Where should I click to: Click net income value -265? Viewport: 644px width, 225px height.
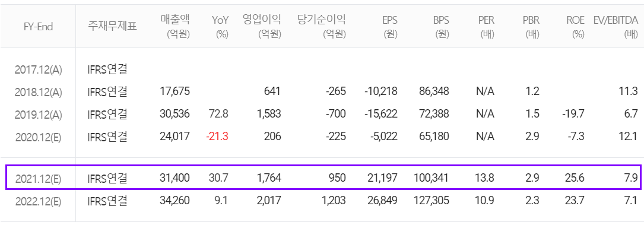(335, 91)
